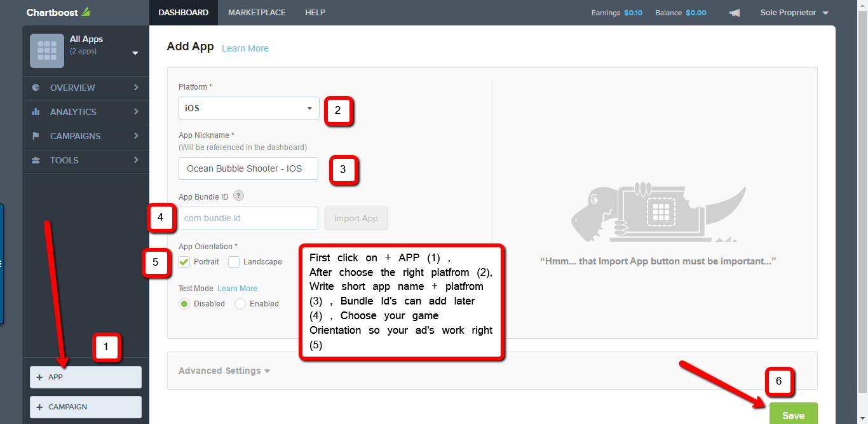Switch to the Dashboard tab
868x424 pixels.
pos(183,13)
